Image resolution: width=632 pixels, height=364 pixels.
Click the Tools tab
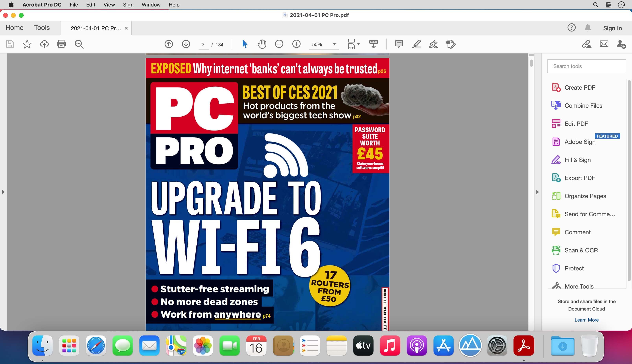tap(42, 27)
